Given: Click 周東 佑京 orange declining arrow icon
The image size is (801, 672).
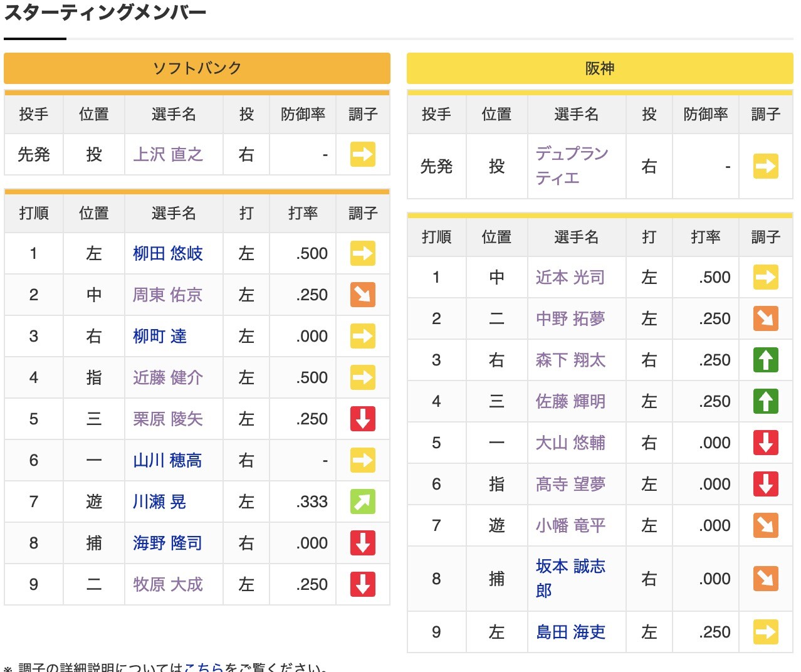Looking at the screenshot, I should [363, 295].
